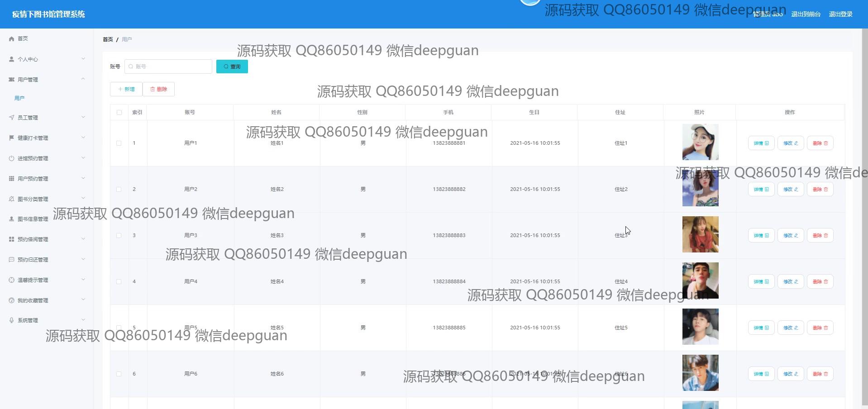The image size is (868, 409).
Task: Click 修改 for 用户6
Action: (791, 374)
